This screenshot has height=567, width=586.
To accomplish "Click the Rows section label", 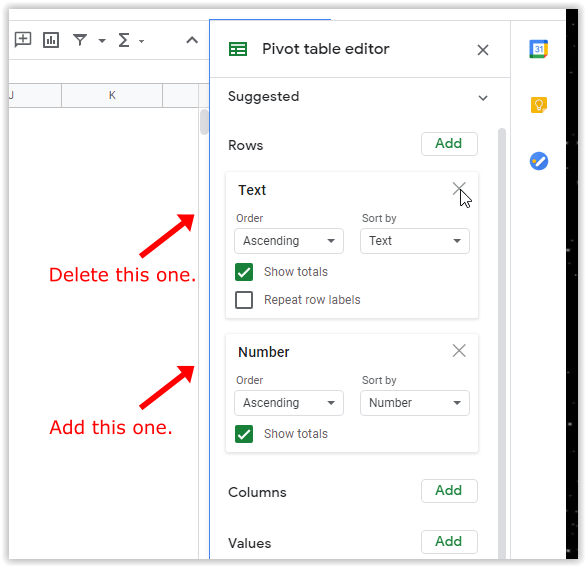I will [x=246, y=145].
